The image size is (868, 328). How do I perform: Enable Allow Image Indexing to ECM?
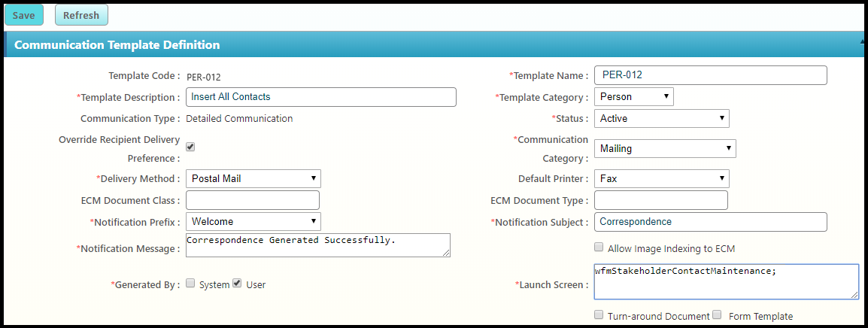(x=599, y=247)
